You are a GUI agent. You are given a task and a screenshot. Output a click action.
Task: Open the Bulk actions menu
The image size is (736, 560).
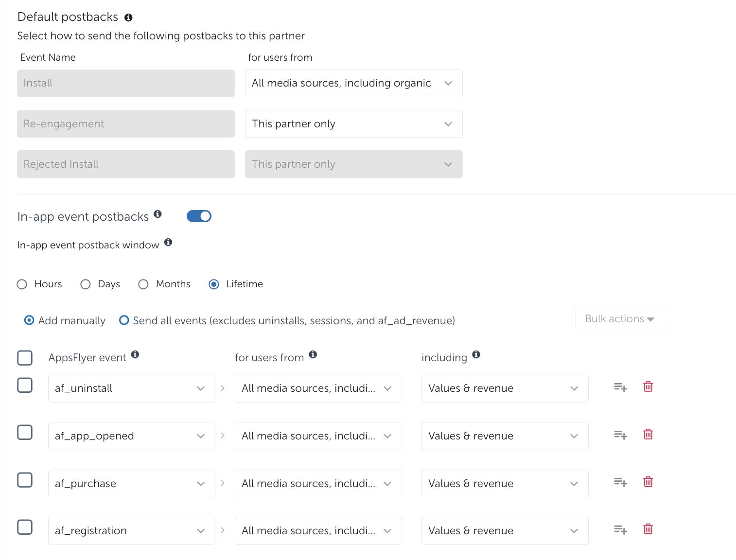tap(622, 319)
